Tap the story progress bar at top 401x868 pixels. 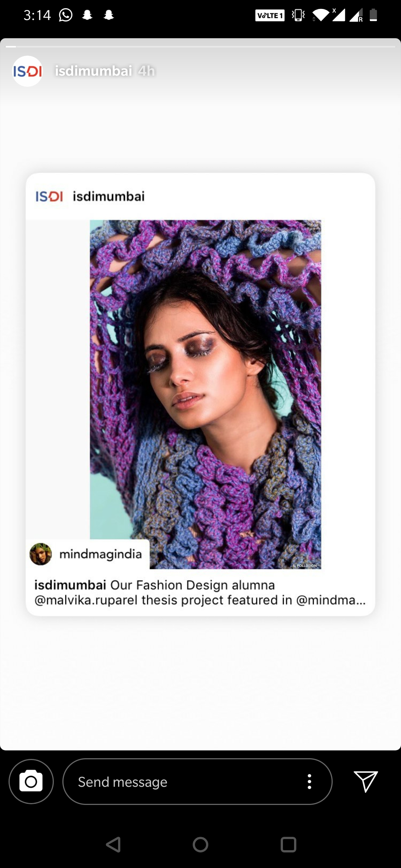point(200,47)
